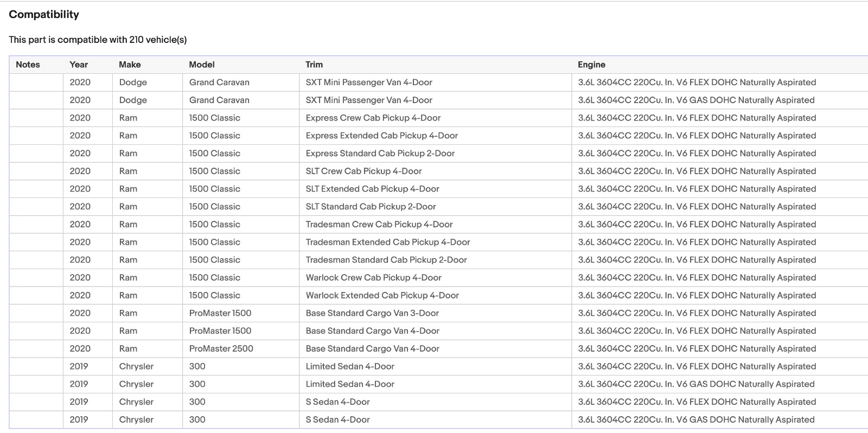Click the Model column header
The height and width of the screenshot is (433, 868).
click(x=202, y=65)
